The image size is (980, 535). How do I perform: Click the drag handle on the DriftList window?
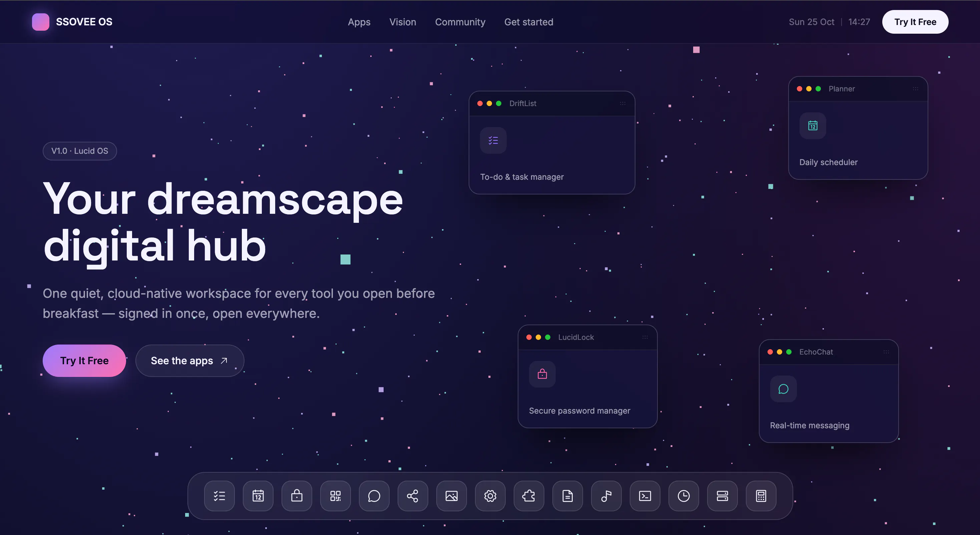pos(622,103)
